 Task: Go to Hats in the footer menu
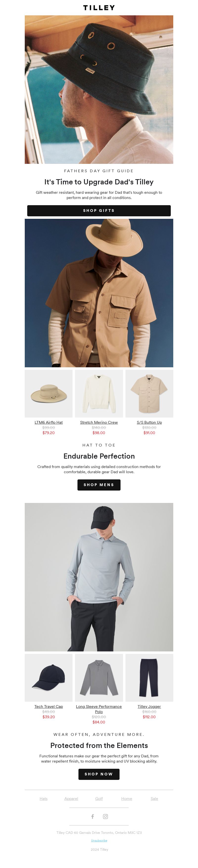tap(44, 799)
